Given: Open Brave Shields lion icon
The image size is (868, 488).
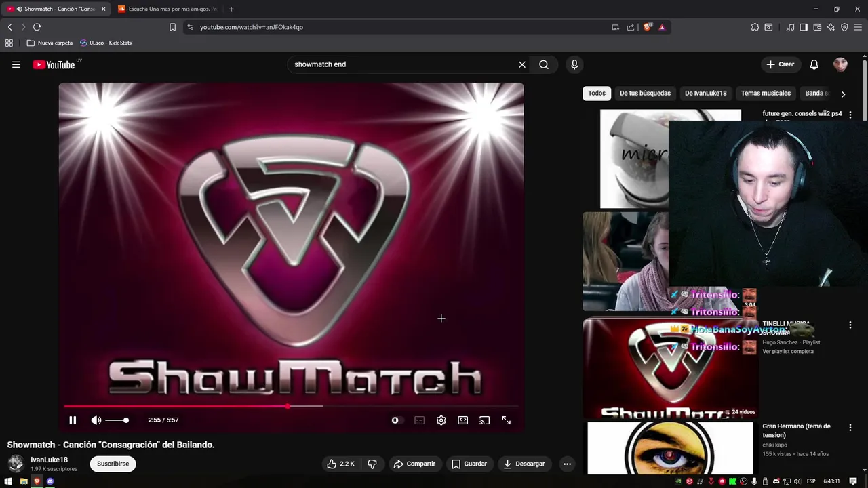Looking at the screenshot, I should pyautogui.click(x=648, y=27).
